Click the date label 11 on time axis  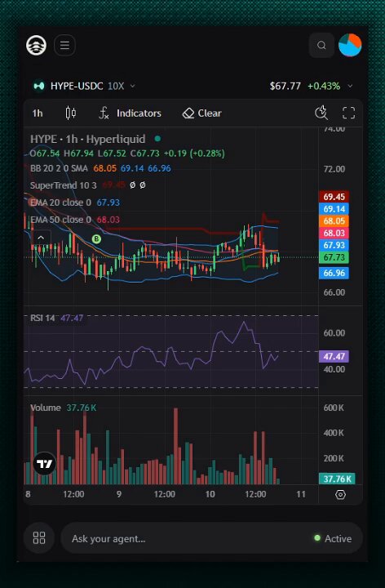[x=301, y=494]
